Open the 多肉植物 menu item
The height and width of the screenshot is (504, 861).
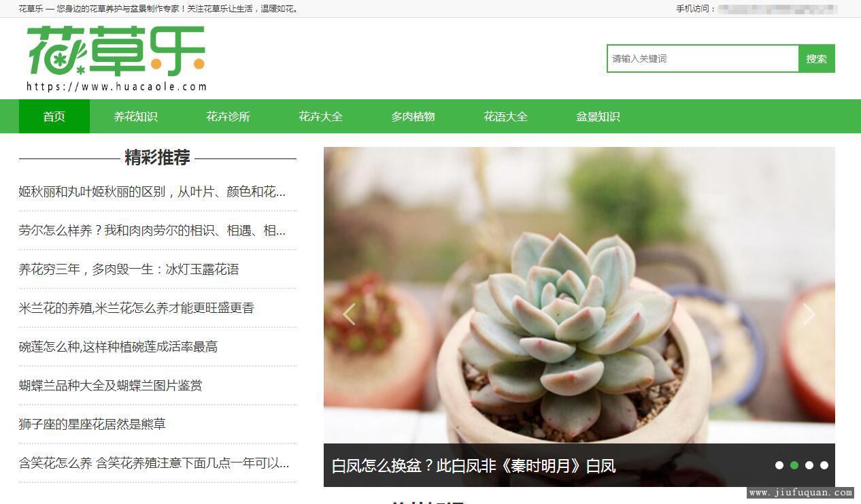pos(413,116)
